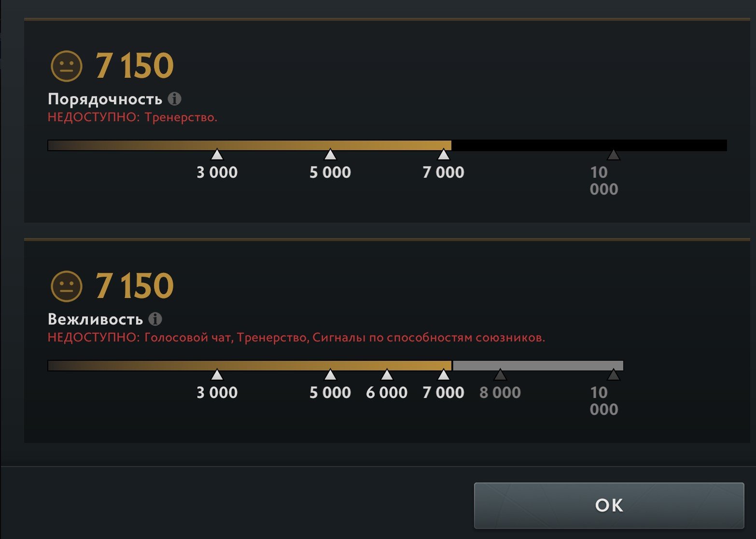Click the dark 10 000 marker on Порядочность bar
756x539 pixels.
pos(613,155)
